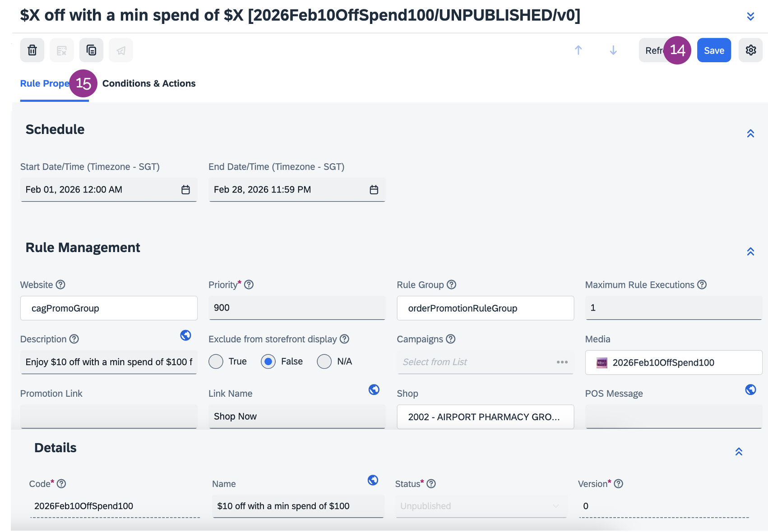768x532 pixels.
Task: Collapse the Rule Management section
Action: (750, 252)
